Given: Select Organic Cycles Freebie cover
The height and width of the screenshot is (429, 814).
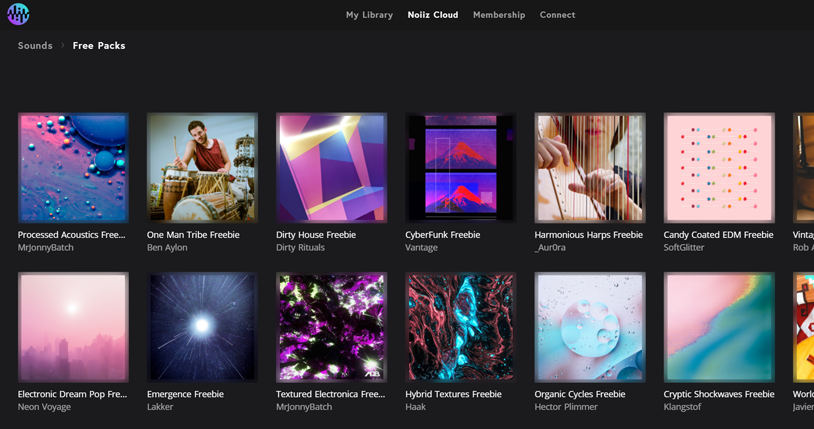Looking at the screenshot, I should tap(590, 327).
